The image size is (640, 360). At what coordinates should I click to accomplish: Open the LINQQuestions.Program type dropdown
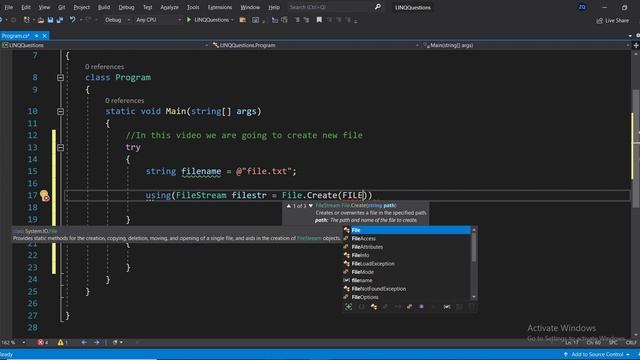pos(316,45)
